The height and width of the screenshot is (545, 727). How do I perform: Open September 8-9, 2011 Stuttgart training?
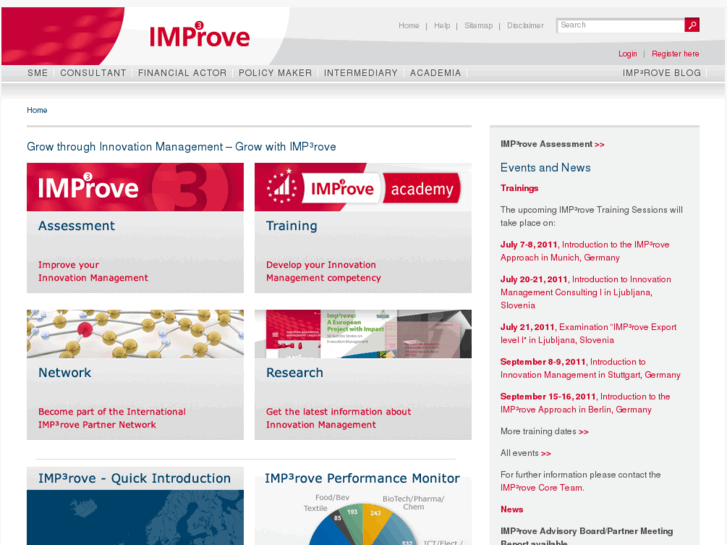(590, 368)
